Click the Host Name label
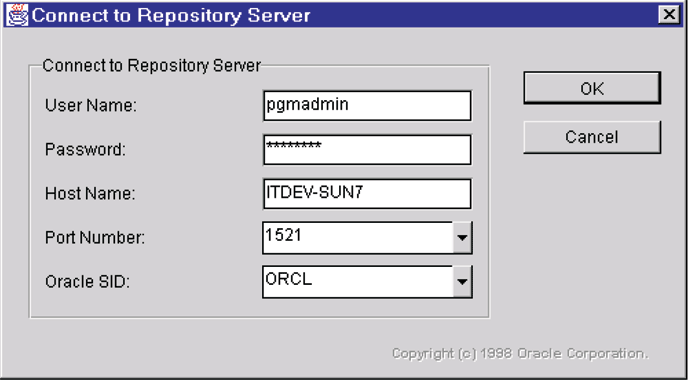The width and height of the screenshot is (688, 380). pyautogui.click(x=90, y=194)
